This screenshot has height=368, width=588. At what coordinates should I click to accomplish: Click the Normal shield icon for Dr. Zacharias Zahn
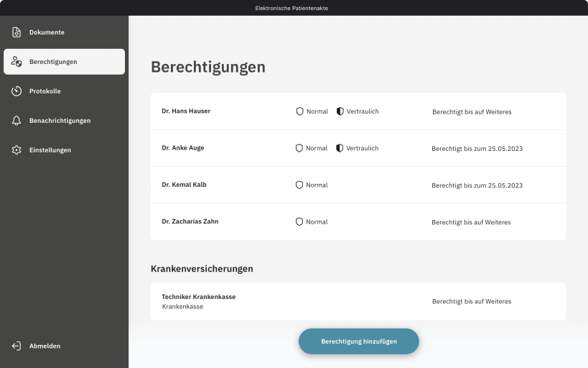[299, 221]
